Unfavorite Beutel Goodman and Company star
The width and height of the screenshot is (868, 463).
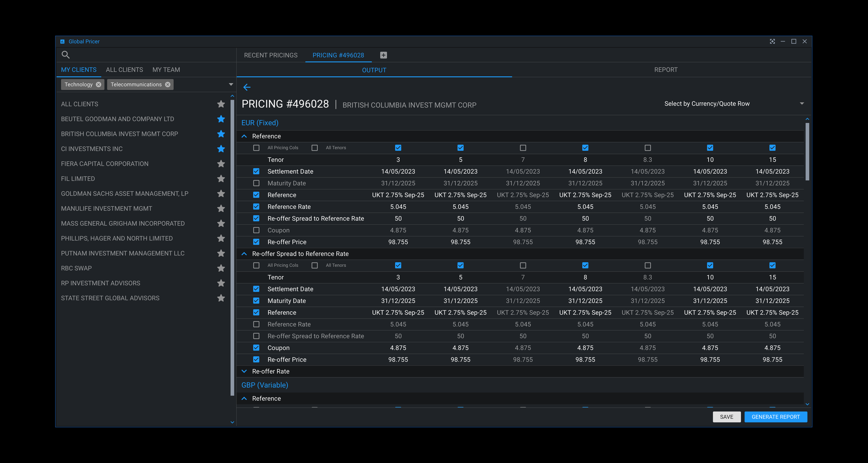tap(221, 119)
